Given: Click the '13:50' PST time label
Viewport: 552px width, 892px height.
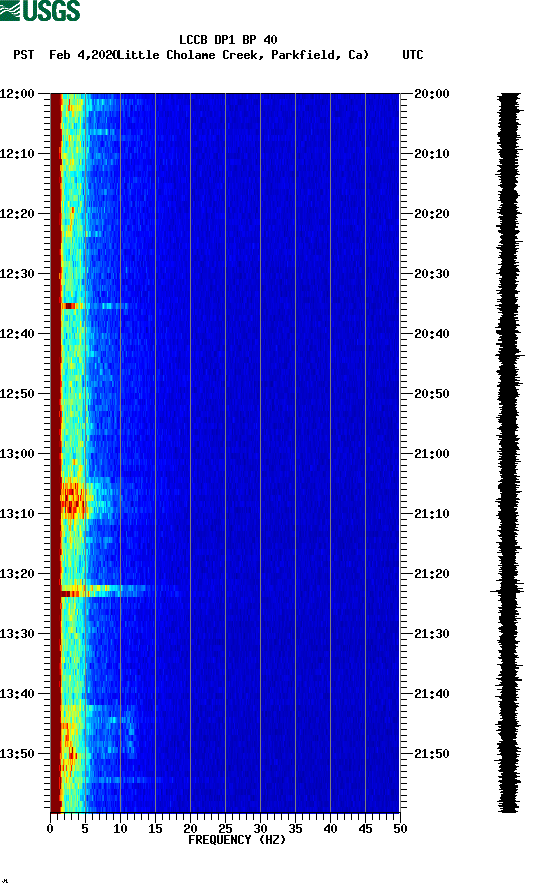Looking at the screenshot, I should pyautogui.click(x=17, y=754).
